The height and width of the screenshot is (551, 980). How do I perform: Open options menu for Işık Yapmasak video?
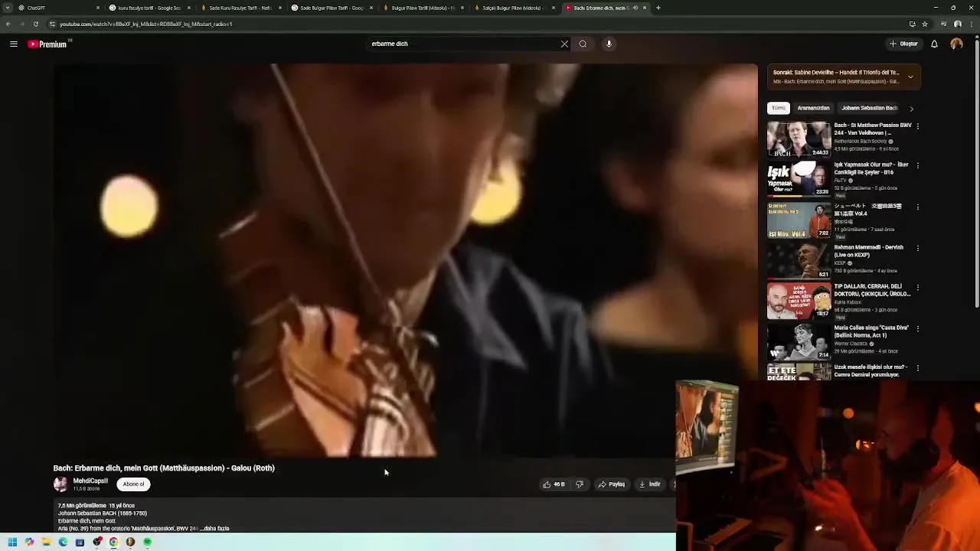pyautogui.click(x=918, y=166)
